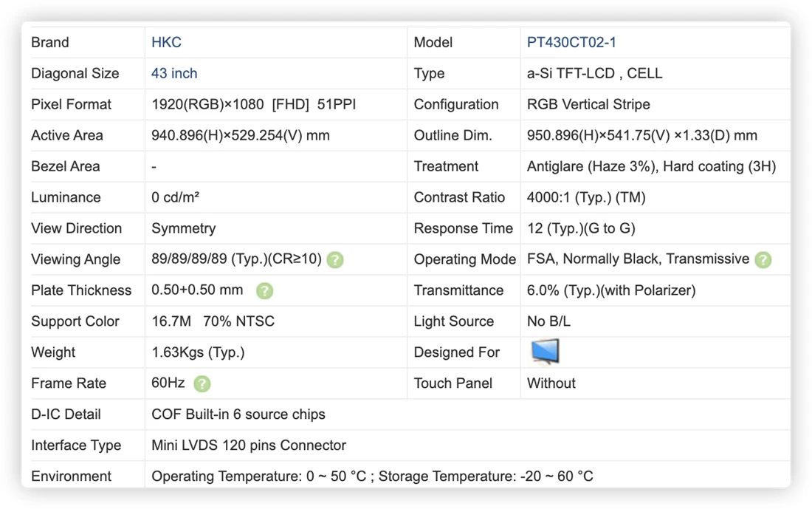This screenshot has width=812, height=509.
Task: Click the Mini LVDS interface text
Action: tap(249, 445)
